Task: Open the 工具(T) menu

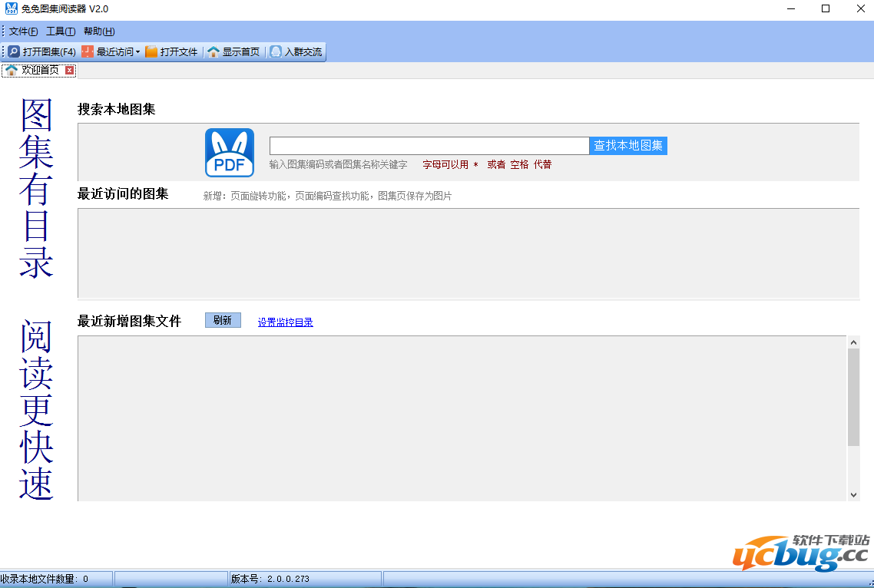Action: (x=61, y=31)
